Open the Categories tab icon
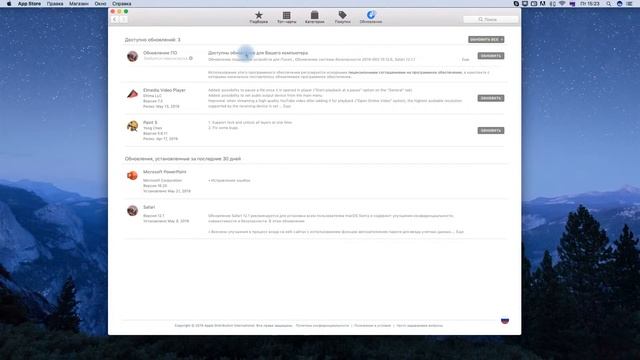The width and height of the screenshot is (640, 360). (314, 17)
